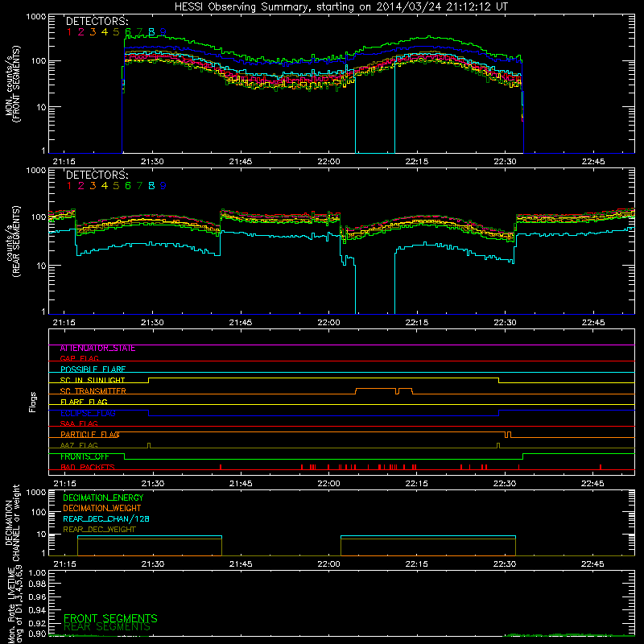The height and width of the screenshot is (644, 644).
Task: Click 'DETECTORS:' label in rear segments plot
Action: tap(97, 175)
